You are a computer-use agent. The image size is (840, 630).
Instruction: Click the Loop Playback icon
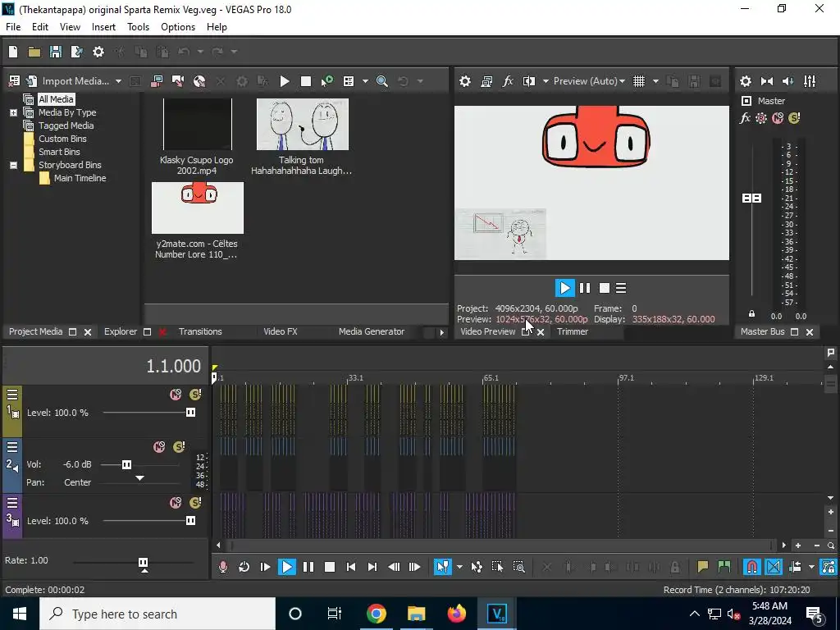pos(244,567)
